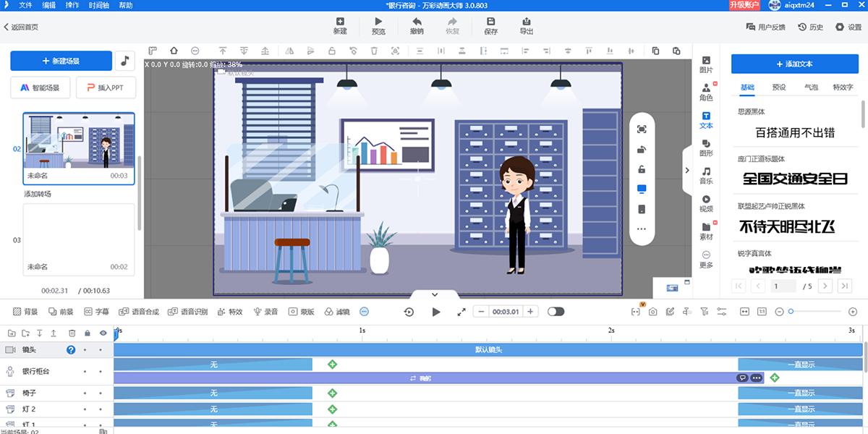Open the 滤镜 filter tool
The height and width of the screenshot is (434, 868).
point(336,312)
